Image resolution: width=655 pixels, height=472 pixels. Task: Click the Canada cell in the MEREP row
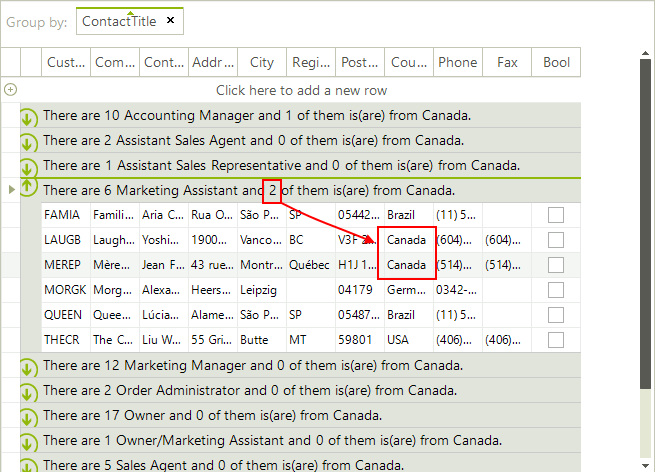(409, 265)
